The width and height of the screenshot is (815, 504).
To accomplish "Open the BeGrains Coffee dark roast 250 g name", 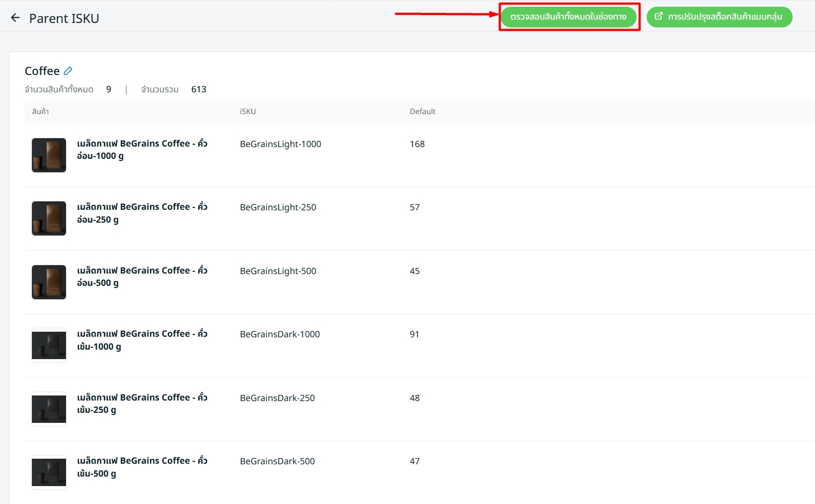I will point(142,403).
